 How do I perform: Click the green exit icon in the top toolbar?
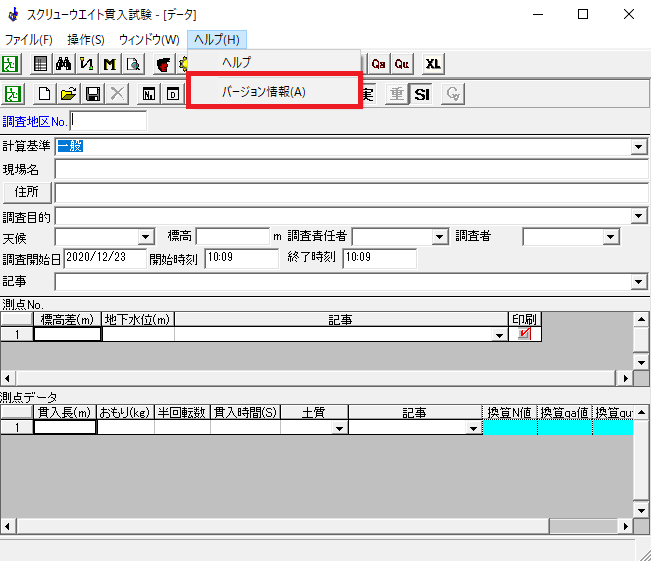[10, 64]
